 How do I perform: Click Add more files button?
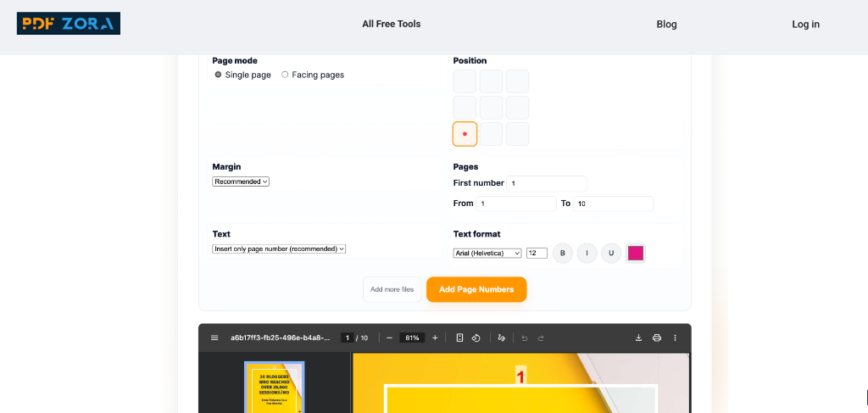392,289
